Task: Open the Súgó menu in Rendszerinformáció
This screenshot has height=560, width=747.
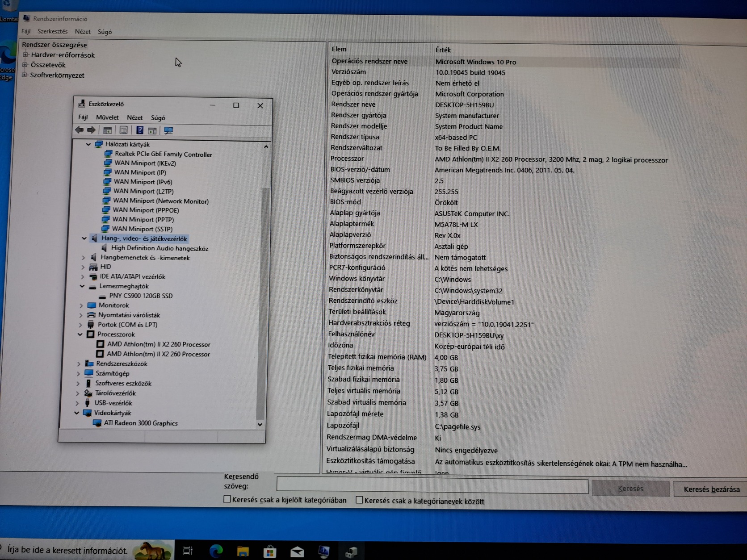Action: (x=105, y=32)
